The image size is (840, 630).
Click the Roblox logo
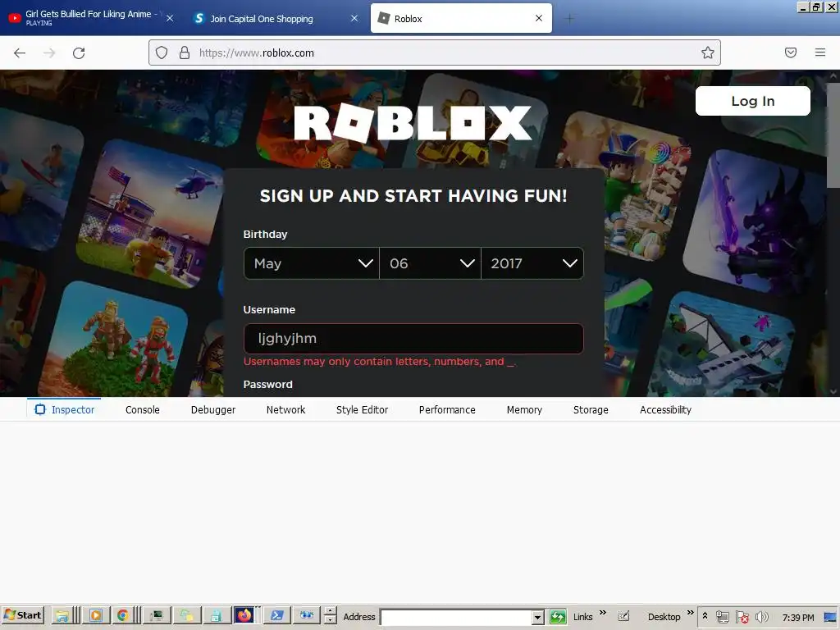(x=413, y=123)
